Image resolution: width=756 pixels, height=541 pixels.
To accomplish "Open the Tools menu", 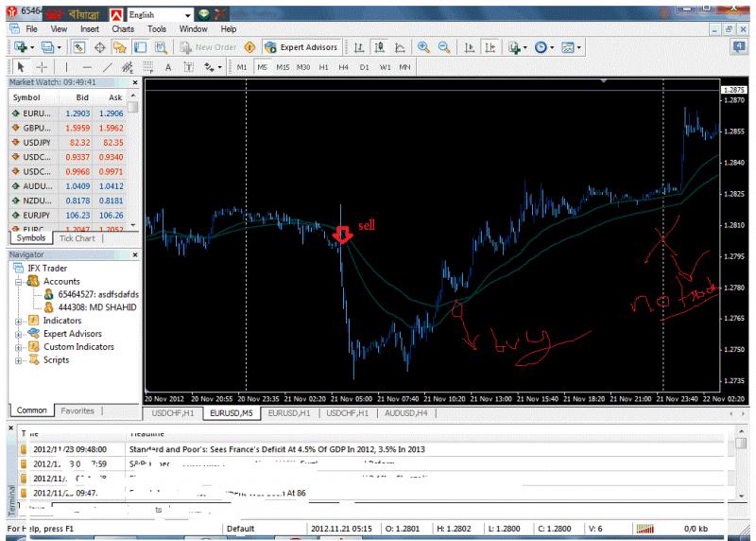I will pyautogui.click(x=157, y=29).
